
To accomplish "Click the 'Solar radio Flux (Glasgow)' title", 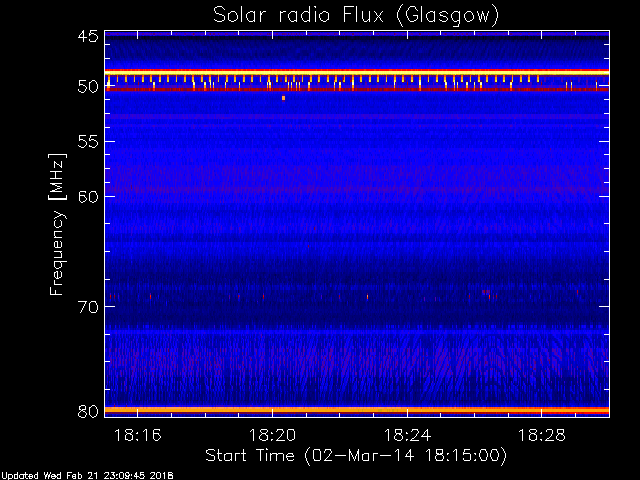I will pos(356,16).
